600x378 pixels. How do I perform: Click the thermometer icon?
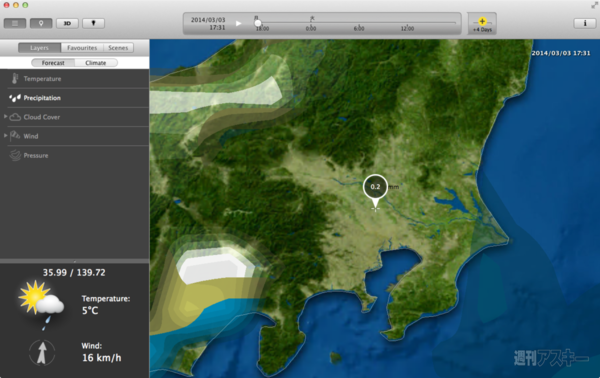point(15,78)
